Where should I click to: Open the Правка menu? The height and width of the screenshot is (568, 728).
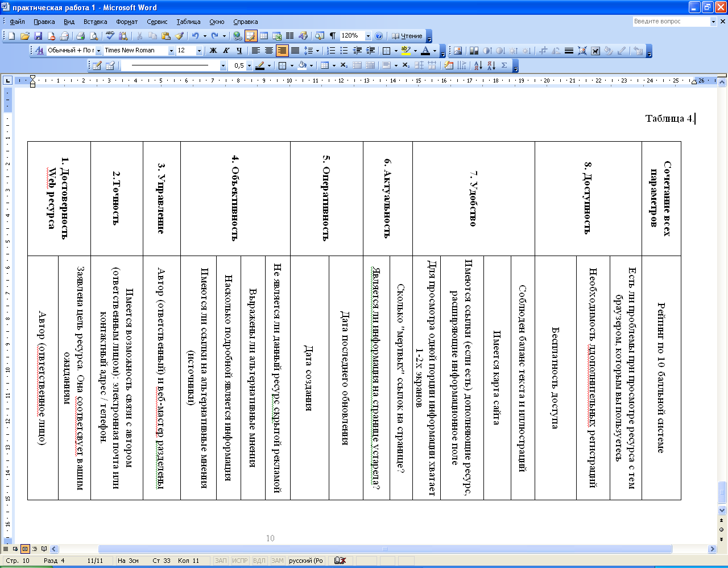pos(44,22)
